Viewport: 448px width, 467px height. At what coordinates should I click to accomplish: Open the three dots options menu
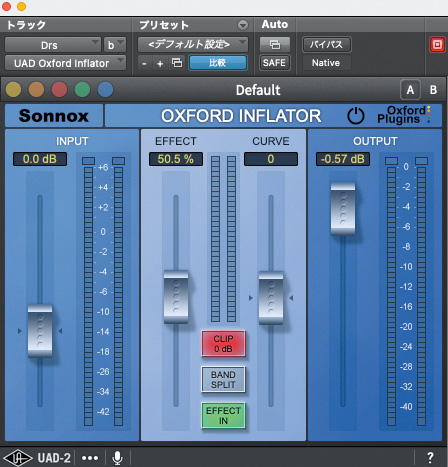[90, 458]
